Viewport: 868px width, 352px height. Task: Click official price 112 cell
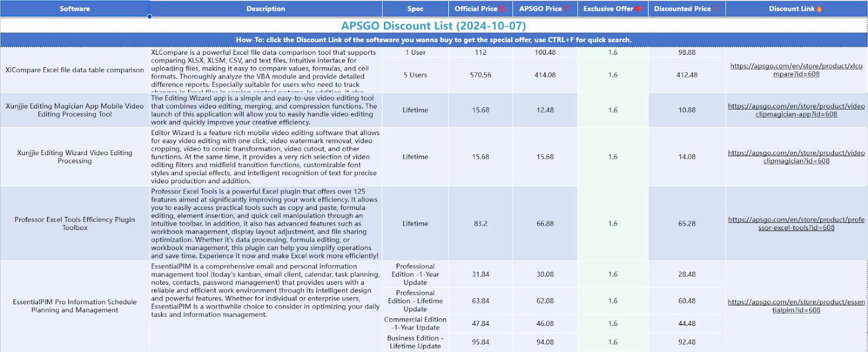tap(481, 53)
